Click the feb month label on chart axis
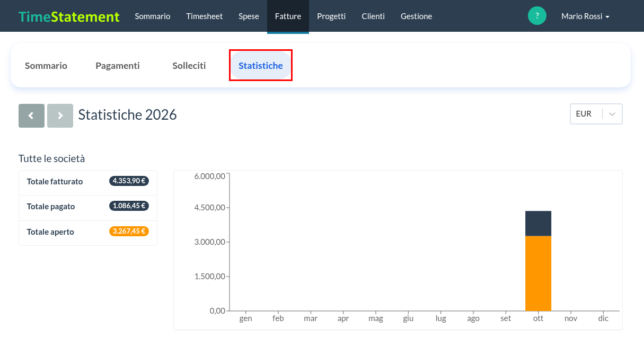This screenshot has height=338, width=644. pyautogui.click(x=278, y=318)
